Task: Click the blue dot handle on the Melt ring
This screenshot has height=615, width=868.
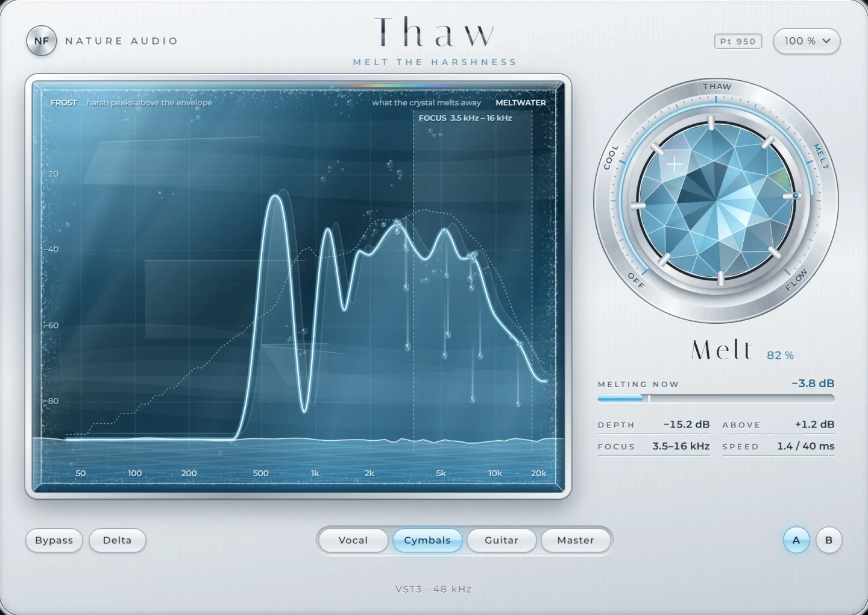Action: [x=796, y=196]
